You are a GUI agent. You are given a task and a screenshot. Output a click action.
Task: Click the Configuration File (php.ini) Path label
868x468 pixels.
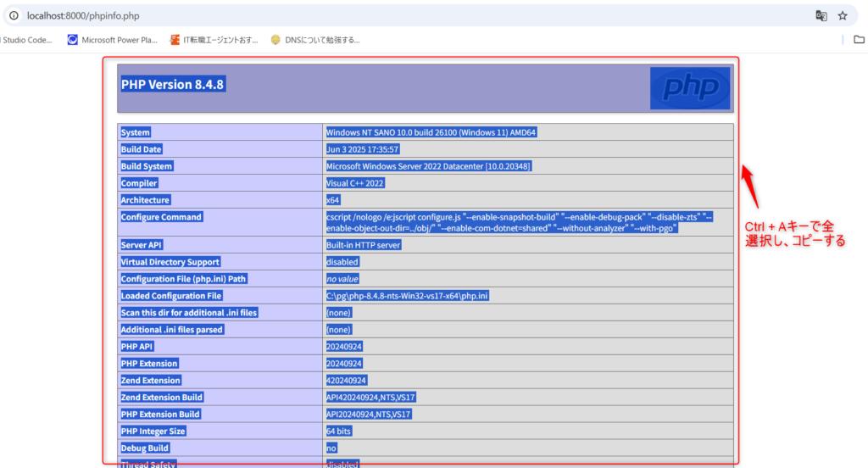point(183,279)
